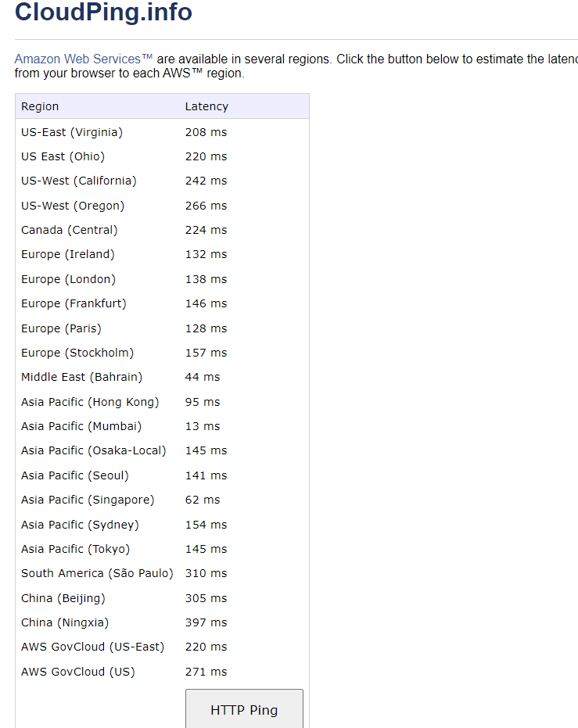Click the Europe (Frankfurt) region cell
The width and height of the screenshot is (578, 728).
[x=74, y=303]
